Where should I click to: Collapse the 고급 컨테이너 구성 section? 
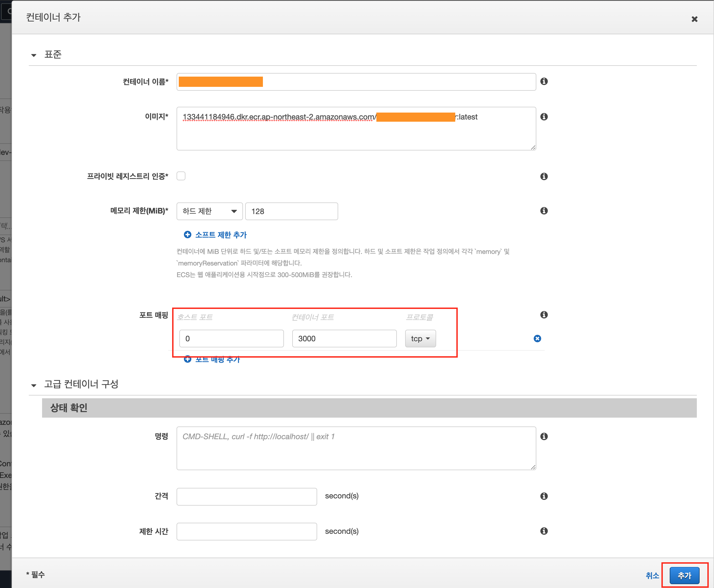coord(34,386)
